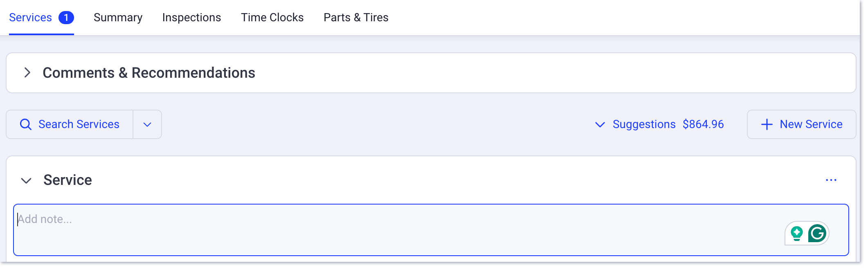Click the $864.96 suggestions total
This screenshot has height=270, width=868.
pos(703,124)
